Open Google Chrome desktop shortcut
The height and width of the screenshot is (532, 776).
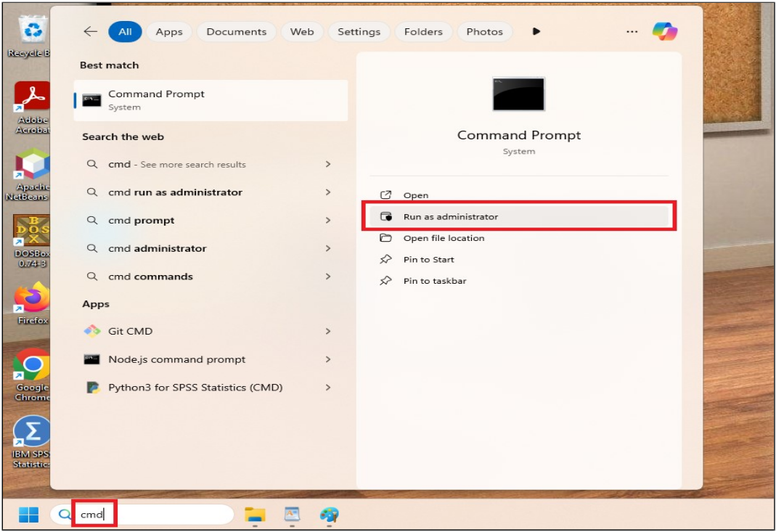(x=32, y=367)
